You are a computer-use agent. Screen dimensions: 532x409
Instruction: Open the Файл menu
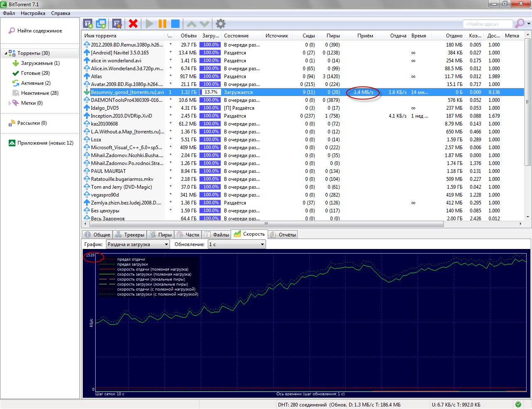[9, 13]
